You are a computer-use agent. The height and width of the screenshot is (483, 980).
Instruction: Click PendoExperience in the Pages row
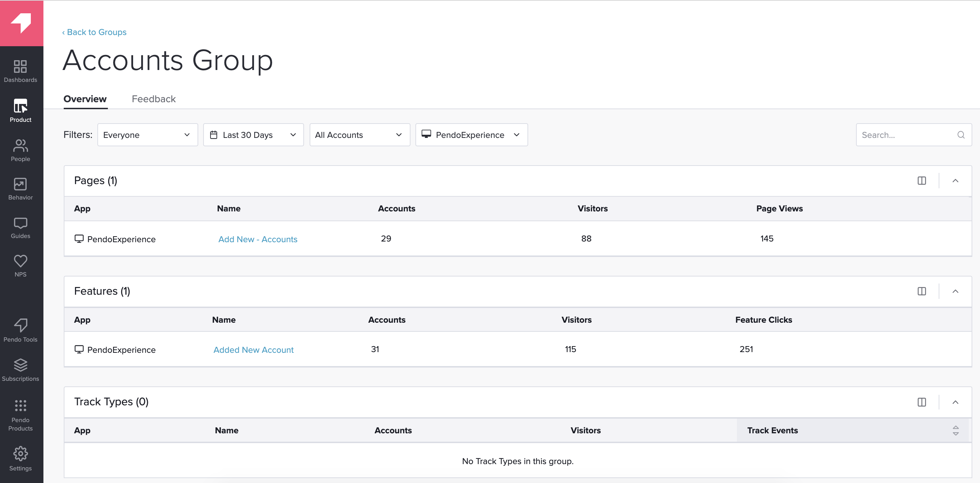(121, 239)
